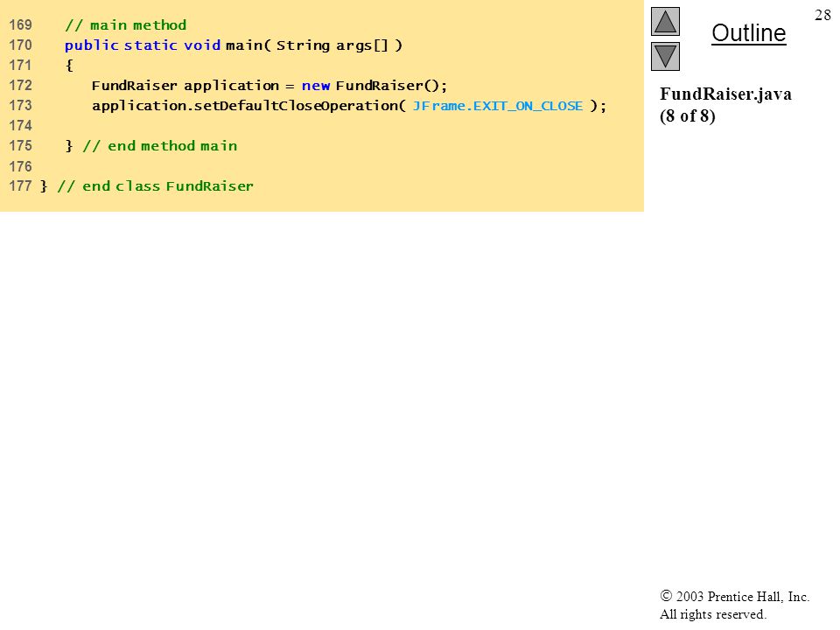This screenshot has width=840, height=630.
Task: Select the FundRaiser.java title text
Action: 725,94
